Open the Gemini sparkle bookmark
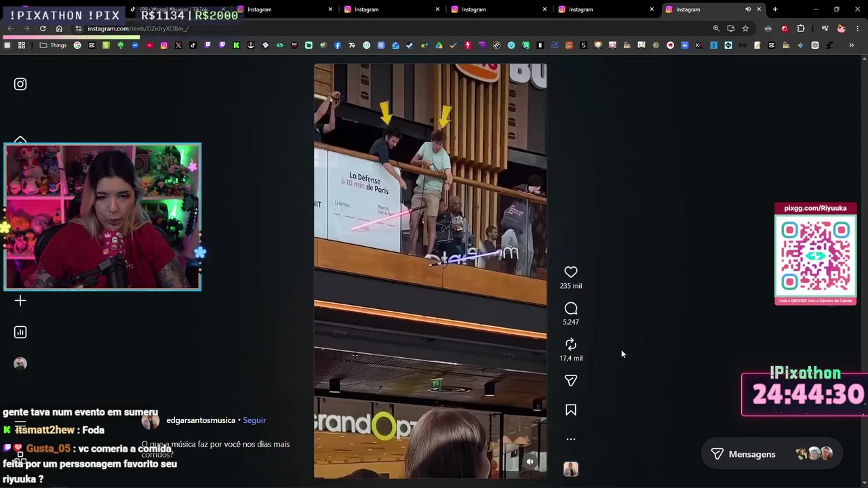Image resolution: width=868 pixels, height=488 pixels. 800,45
